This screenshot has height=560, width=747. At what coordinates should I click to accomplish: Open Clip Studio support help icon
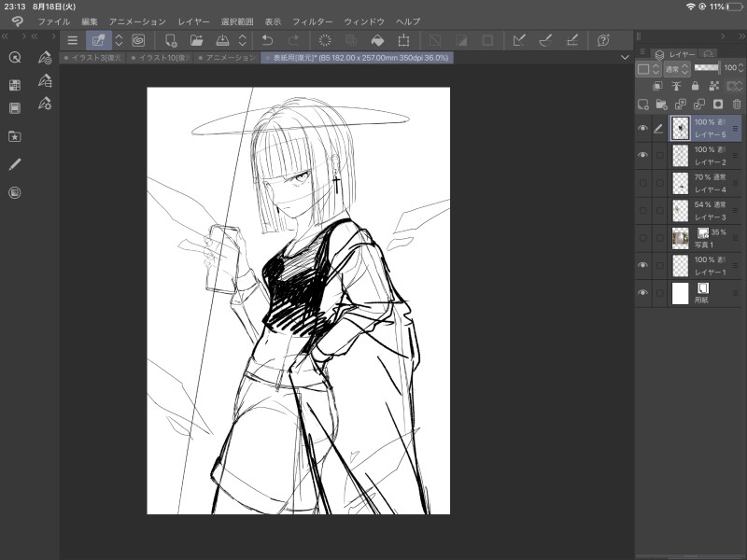603,40
